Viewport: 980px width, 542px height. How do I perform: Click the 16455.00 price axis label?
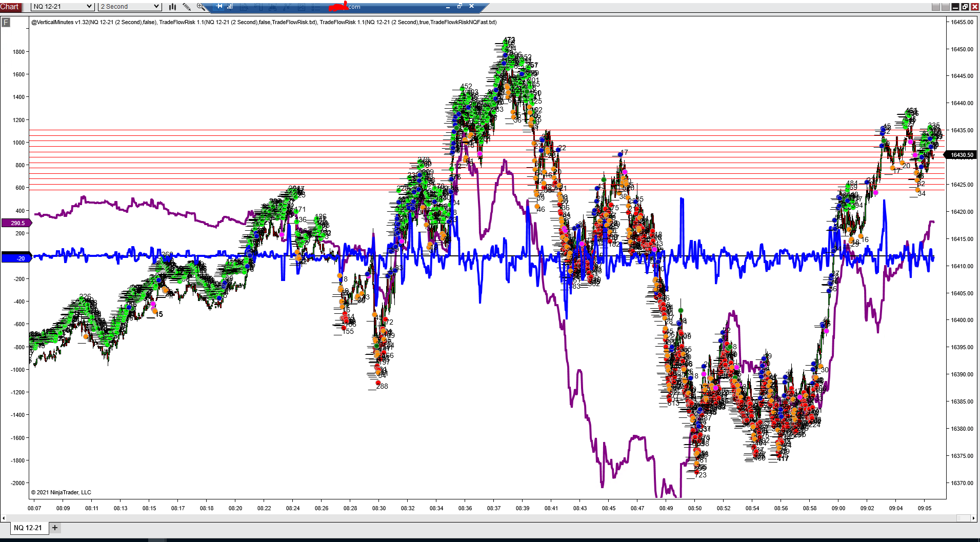click(962, 22)
